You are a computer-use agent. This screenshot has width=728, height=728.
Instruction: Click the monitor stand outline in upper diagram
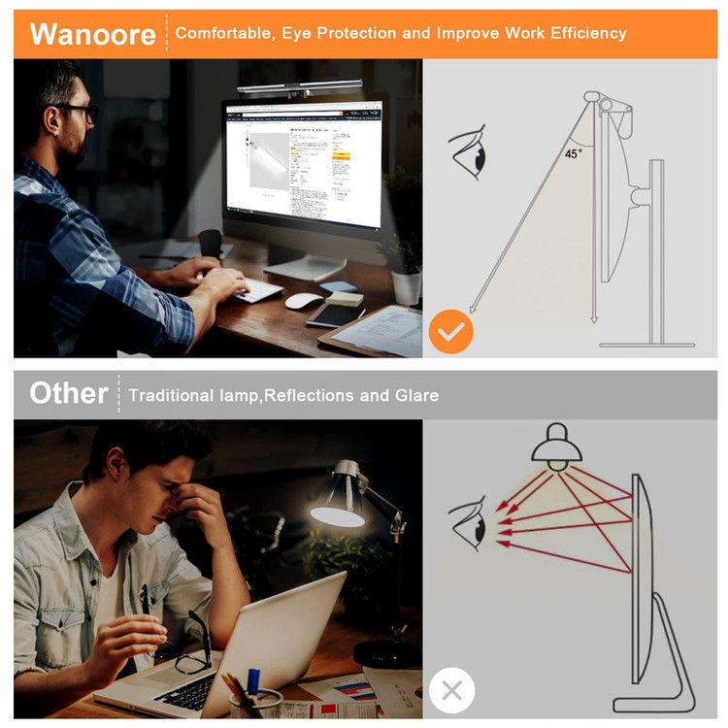[653, 253]
